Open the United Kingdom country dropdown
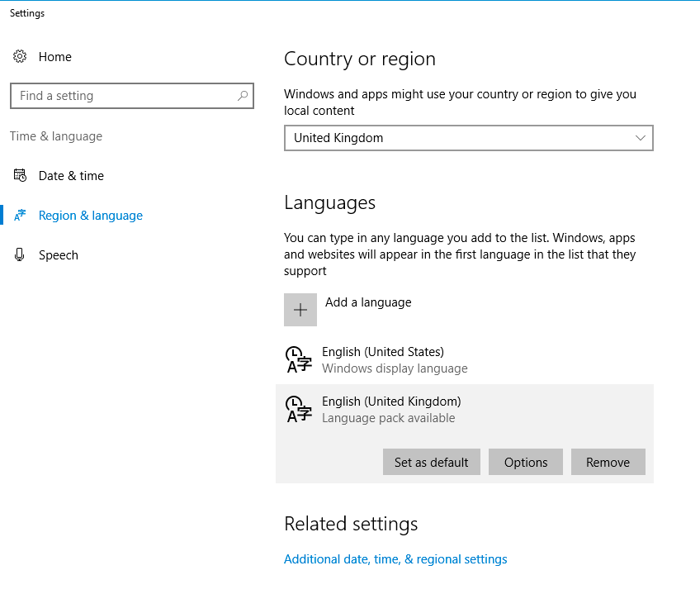The image size is (700, 594). coord(469,138)
